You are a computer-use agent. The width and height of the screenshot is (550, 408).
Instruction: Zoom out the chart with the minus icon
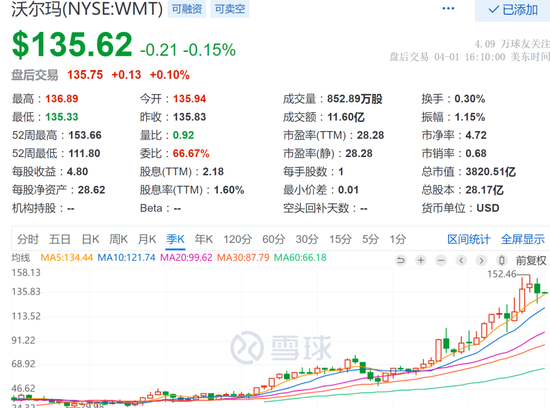point(441,260)
